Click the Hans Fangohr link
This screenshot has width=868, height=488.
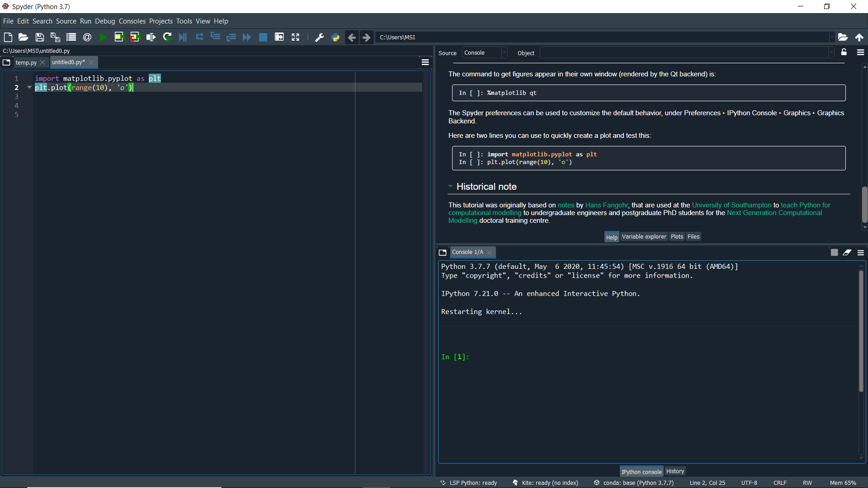pyautogui.click(x=606, y=205)
